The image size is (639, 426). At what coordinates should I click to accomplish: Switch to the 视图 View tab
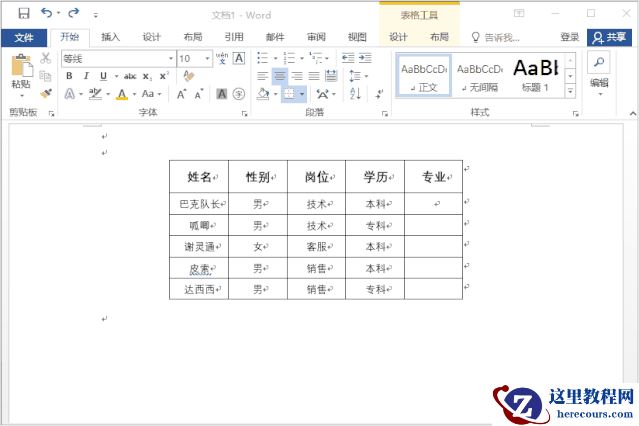pos(357,37)
